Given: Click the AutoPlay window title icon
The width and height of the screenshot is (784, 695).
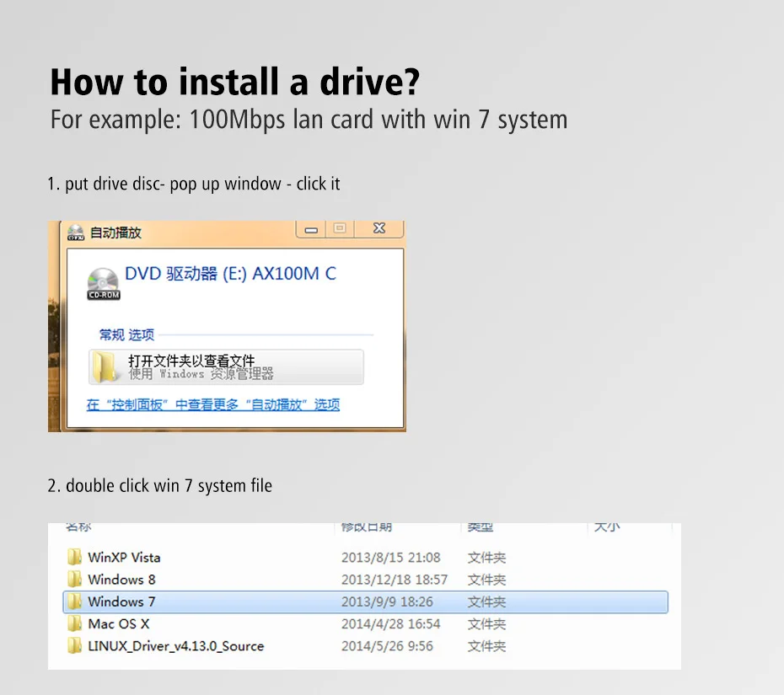Looking at the screenshot, I should pos(76,233).
